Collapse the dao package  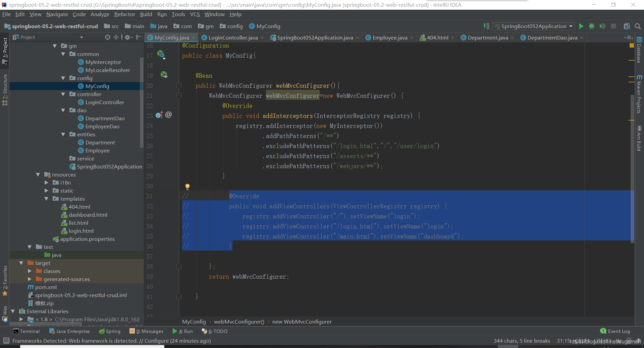pyautogui.click(x=63, y=110)
